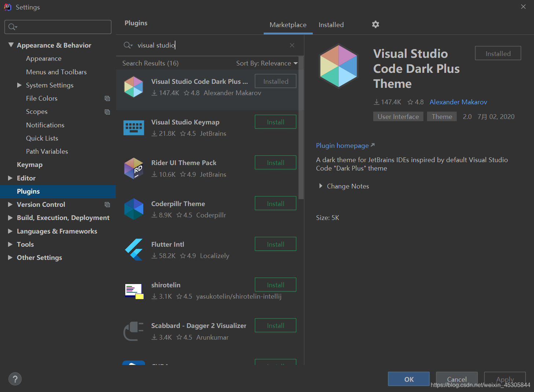This screenshot has width=534, height=392.
Task: Install Scabbard - Dagger 2 Visualizer
Action: [275, 325]
